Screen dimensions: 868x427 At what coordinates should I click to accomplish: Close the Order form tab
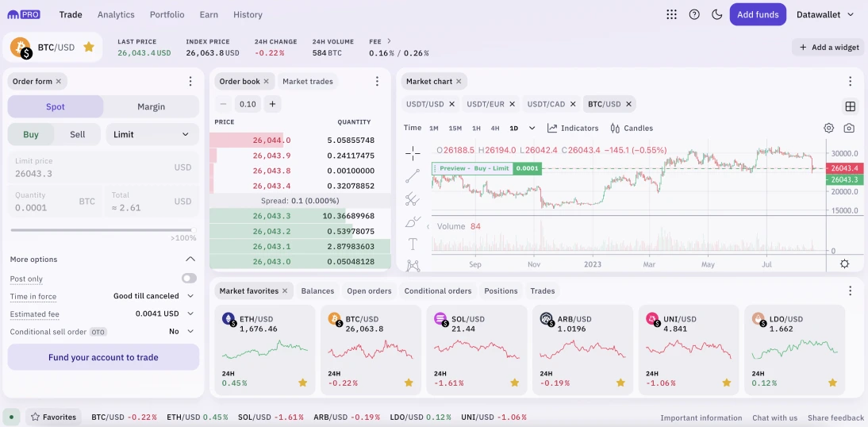pos(59,82)
